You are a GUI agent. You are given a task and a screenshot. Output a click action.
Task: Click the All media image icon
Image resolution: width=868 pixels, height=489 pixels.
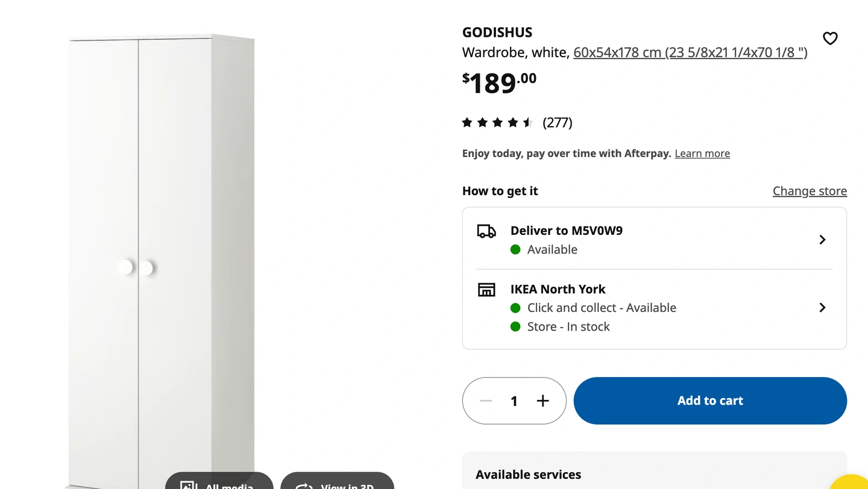tap(189, 485)
